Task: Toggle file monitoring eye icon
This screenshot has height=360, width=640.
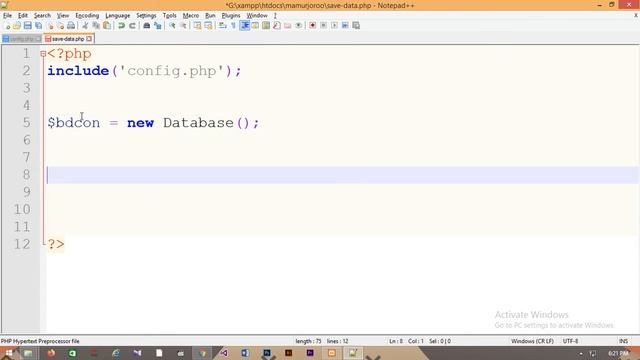Action: [x=299, y=26]
